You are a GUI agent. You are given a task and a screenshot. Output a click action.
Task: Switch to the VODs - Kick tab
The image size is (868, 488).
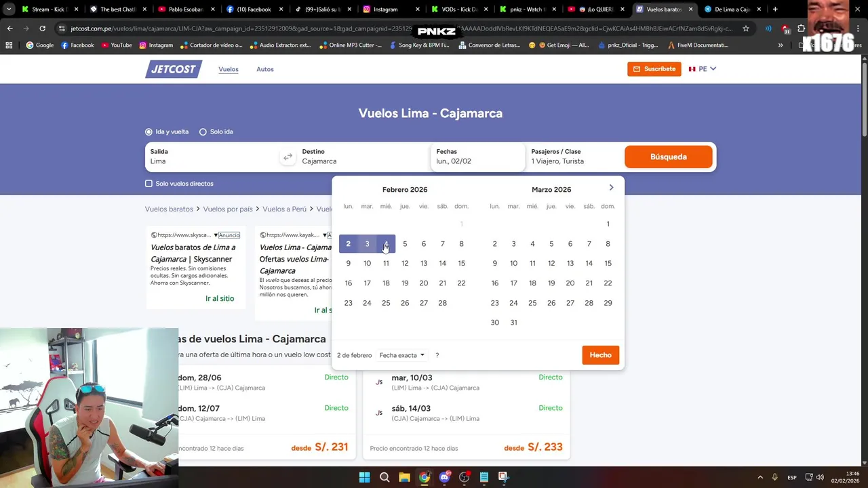(x=460, y=9)
